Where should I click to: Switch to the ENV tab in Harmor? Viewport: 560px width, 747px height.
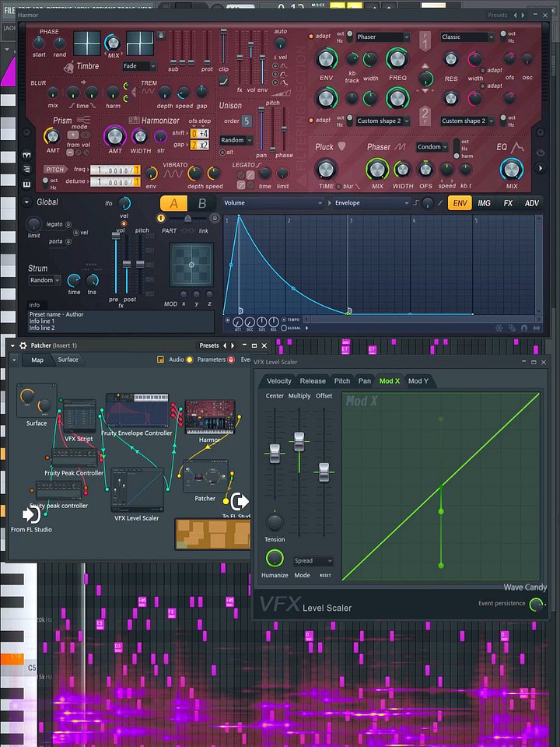pos(460,203)
